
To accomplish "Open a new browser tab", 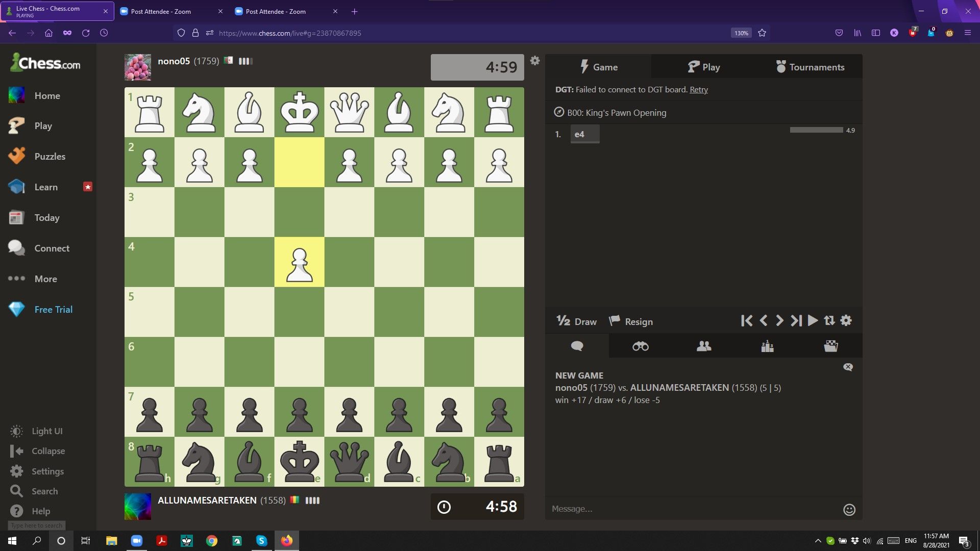I will coord(355,11).
